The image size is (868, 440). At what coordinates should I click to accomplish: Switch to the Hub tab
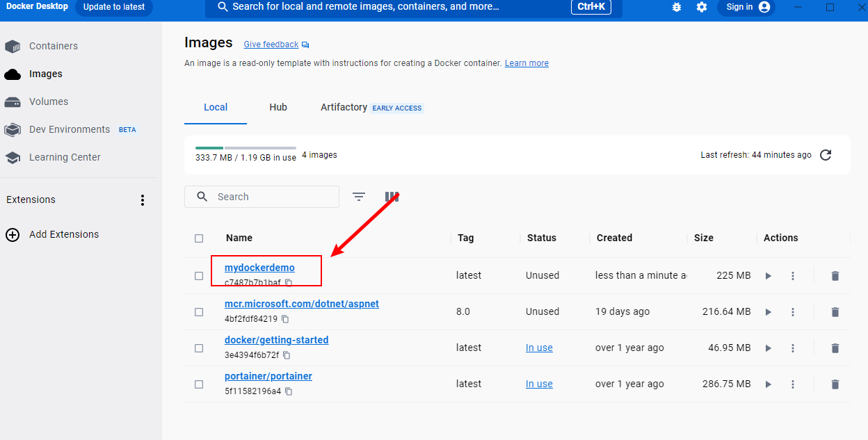click(x=278, y=107)
